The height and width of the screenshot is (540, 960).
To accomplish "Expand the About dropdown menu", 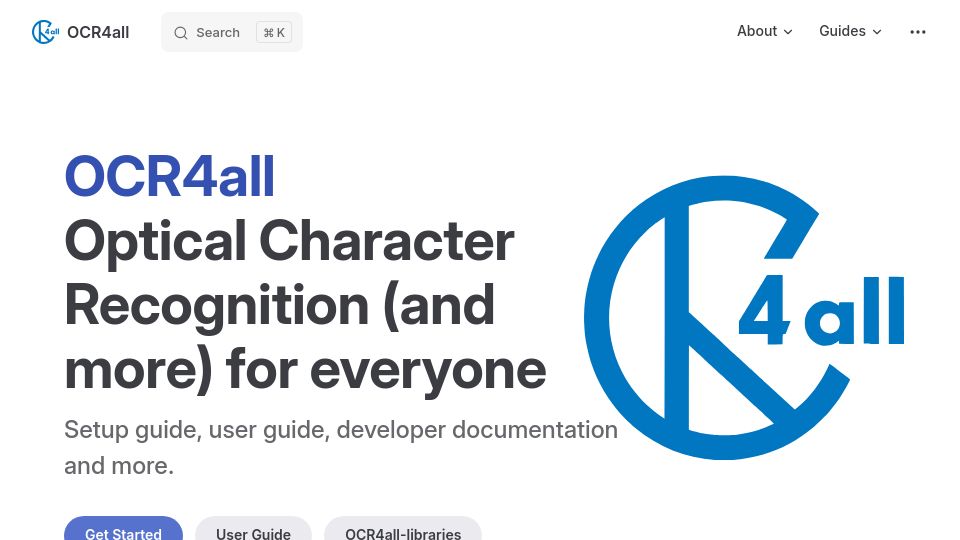I will click(x=765, y=31).
